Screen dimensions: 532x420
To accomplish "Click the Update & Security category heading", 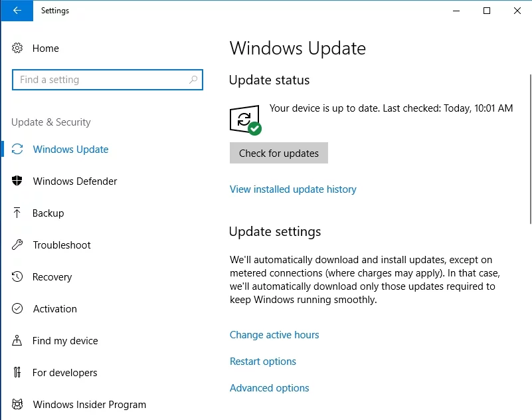I will click(51, 122).
